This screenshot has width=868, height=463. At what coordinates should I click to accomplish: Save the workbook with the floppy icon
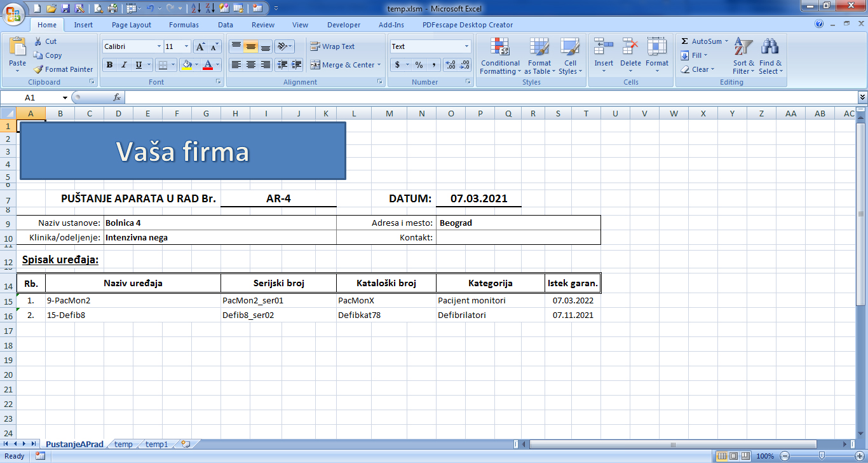pos(65,8)
